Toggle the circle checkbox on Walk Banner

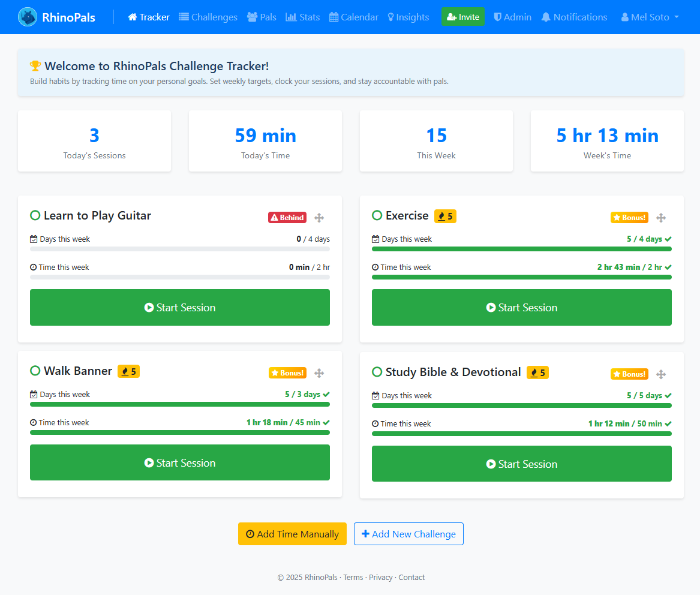click(35, 371)
